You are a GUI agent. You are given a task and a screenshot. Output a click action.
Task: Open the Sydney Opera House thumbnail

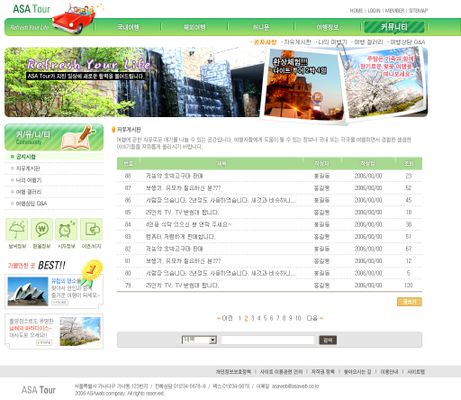[28, 291]
